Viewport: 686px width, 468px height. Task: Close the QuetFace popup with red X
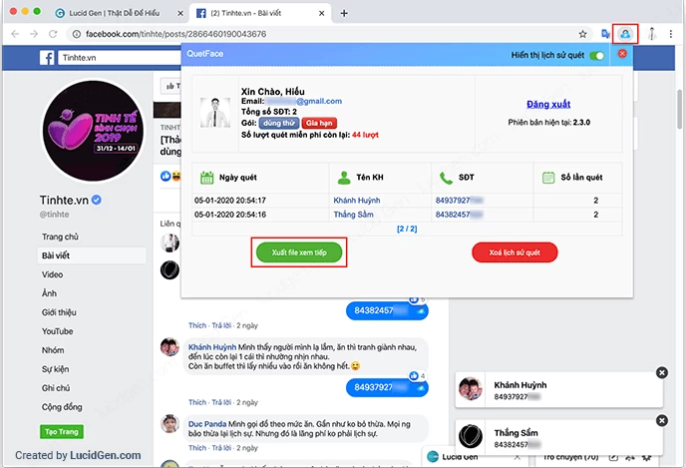[622, 53]
